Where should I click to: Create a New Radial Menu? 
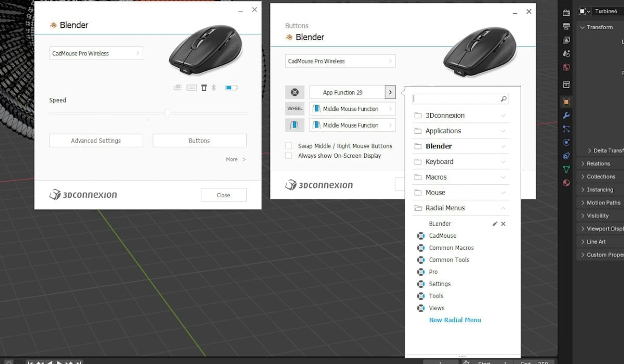(455, 320)
